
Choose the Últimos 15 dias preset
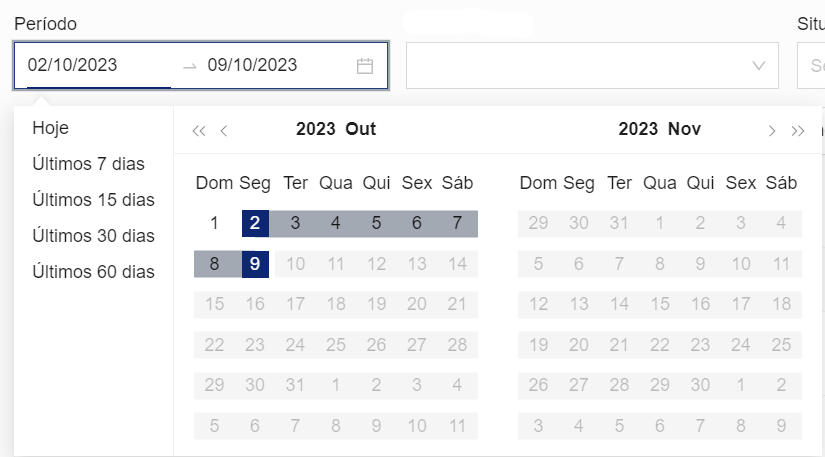(x=93, y=200)
